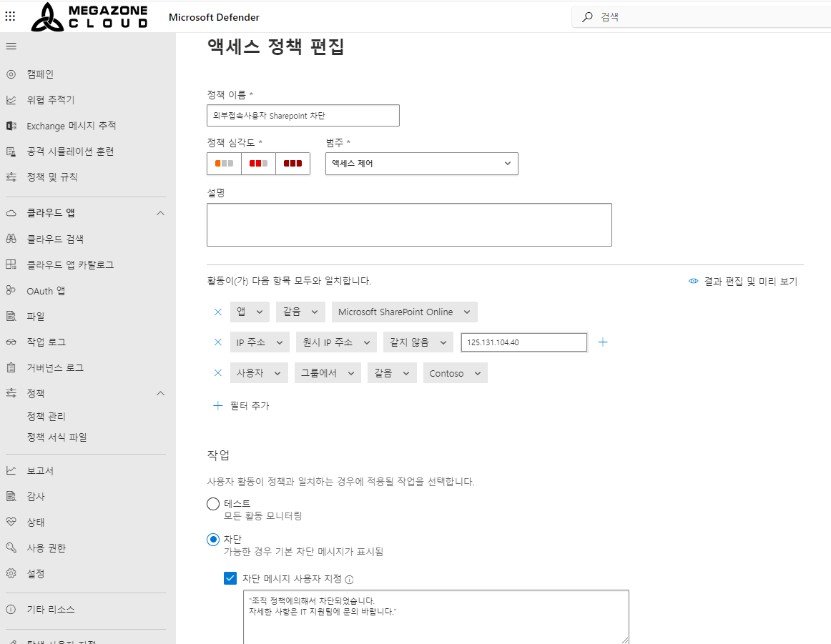Open the 사용자 row 같음 operator dropdown
The height and width of the screenshot is (644, 831).
coord(392,373)
